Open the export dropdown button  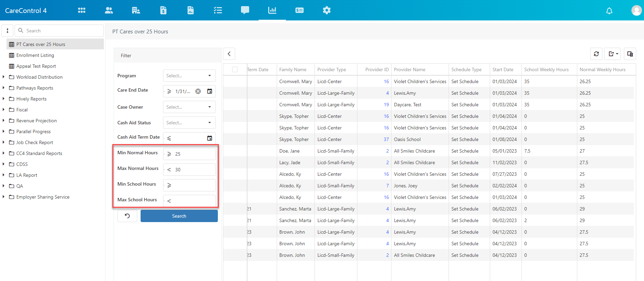tap(613, 54)
